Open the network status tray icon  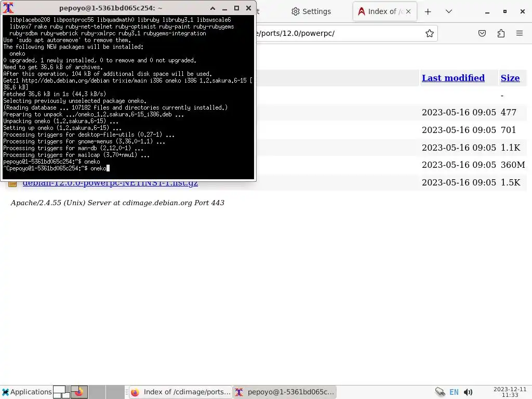440,392
